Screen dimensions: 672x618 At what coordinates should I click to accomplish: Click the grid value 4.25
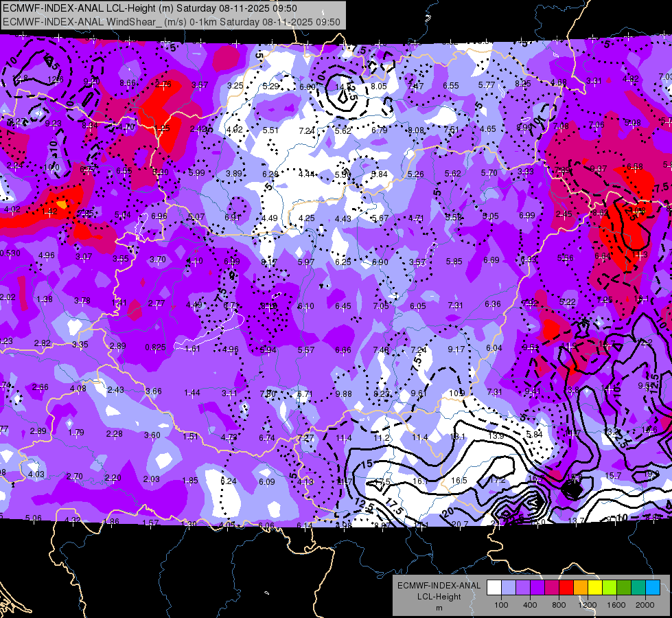[x=306, y=218]
